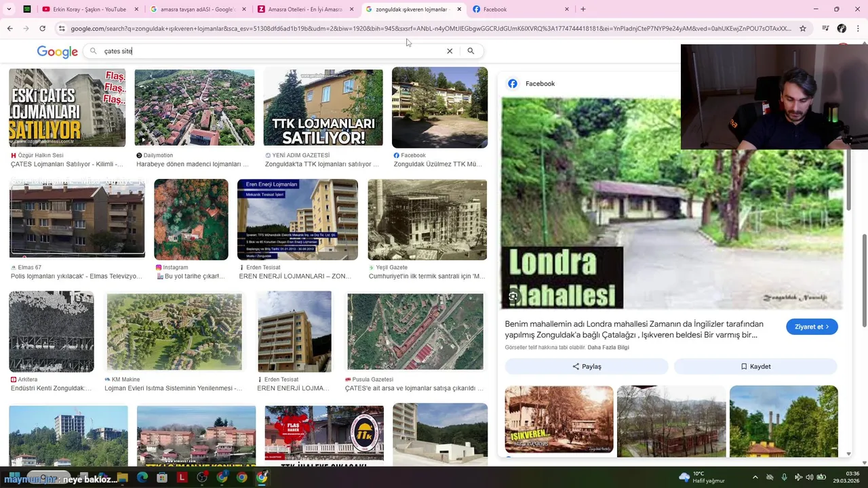
Task: Open the Chrome profile avatar
Action: 842,28
